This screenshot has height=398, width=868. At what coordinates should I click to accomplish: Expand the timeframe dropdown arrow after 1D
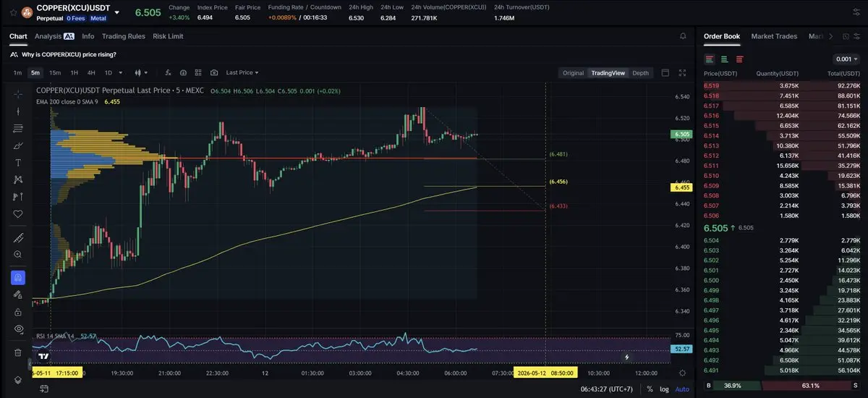(x=120, y=72)
